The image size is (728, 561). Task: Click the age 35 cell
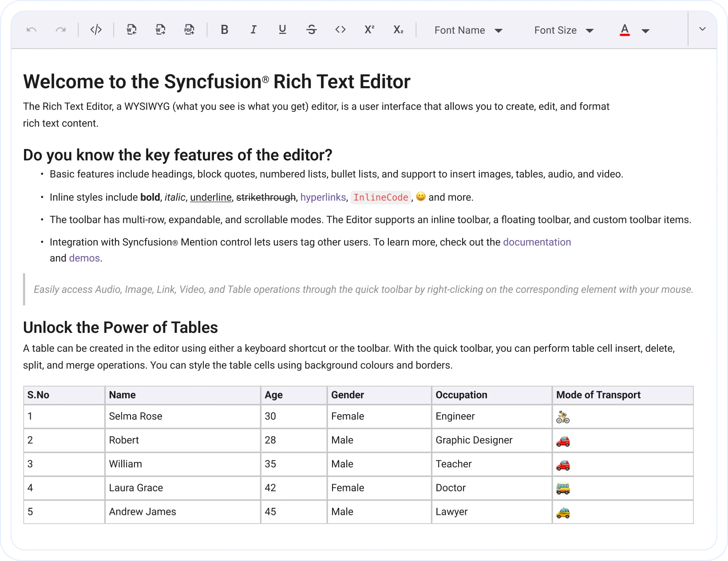coord(294,464)
